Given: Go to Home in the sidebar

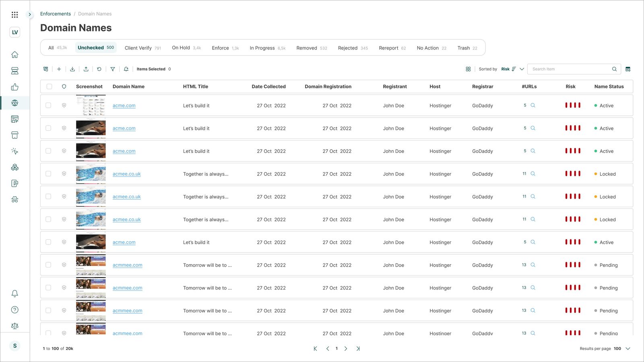Looking at the screenshot, I should 15,55.
